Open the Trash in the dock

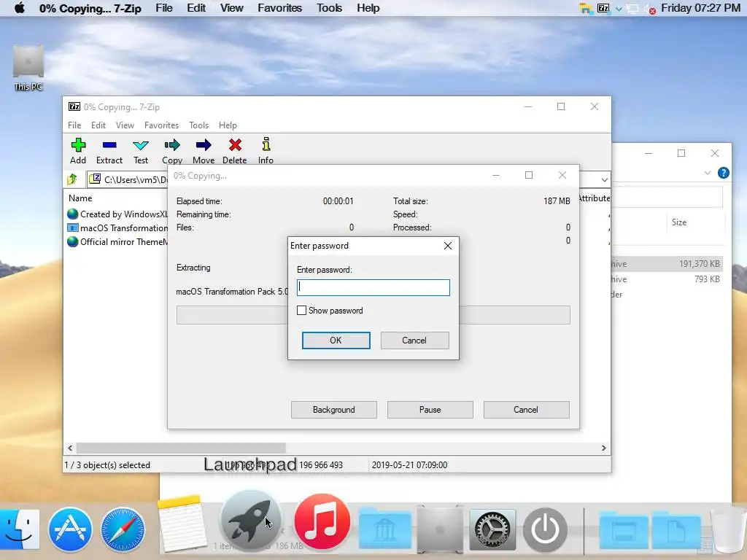[x=729, y=529]
